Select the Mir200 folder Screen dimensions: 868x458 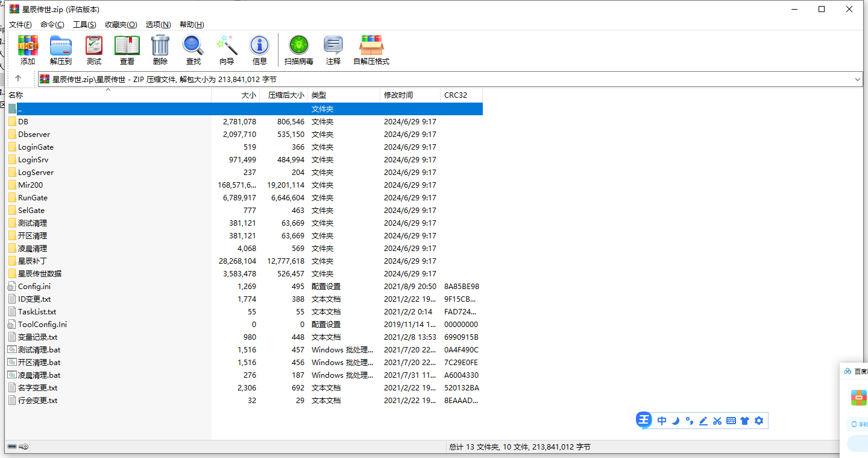(30, 185)
